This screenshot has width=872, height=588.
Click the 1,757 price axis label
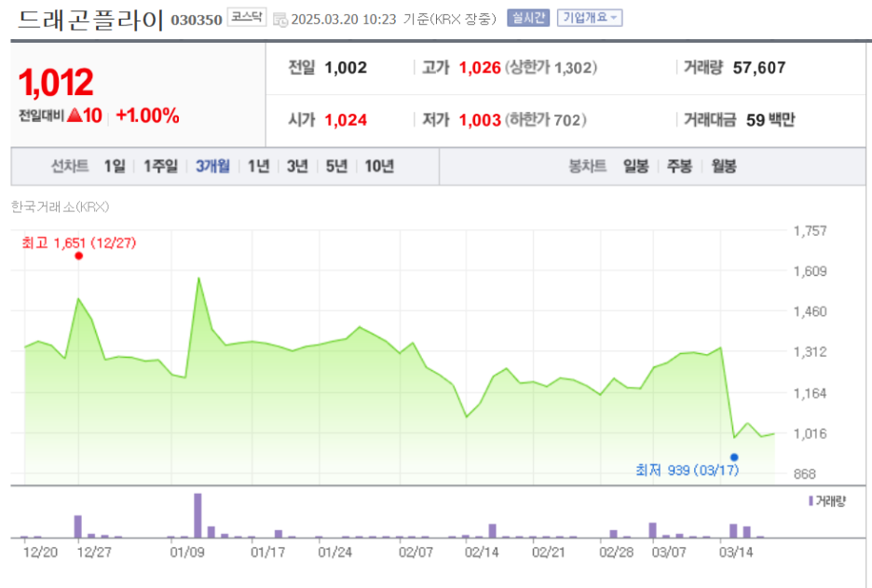(x=810, y=231)
